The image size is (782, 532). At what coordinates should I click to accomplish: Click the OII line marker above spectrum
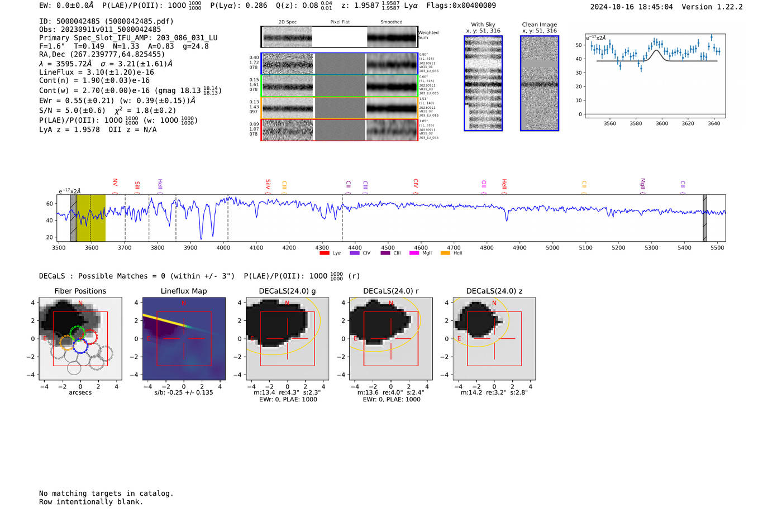click(x=484, y=184)
